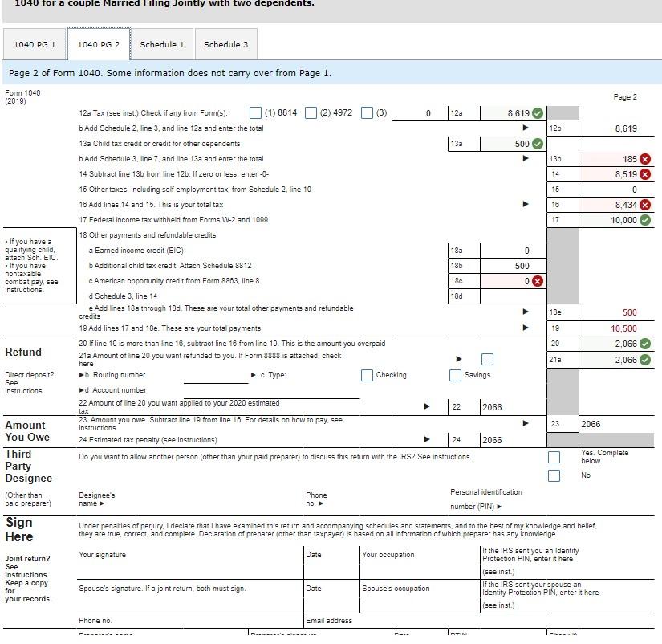Image resolution: width=662 pixels, height=644 pixels.
Task: Click the empty line 18d field
Action: coord(513,296)
